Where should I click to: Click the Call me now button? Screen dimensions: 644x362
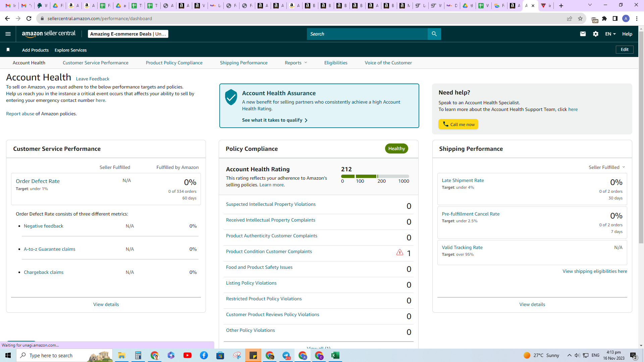click(458, 124)
